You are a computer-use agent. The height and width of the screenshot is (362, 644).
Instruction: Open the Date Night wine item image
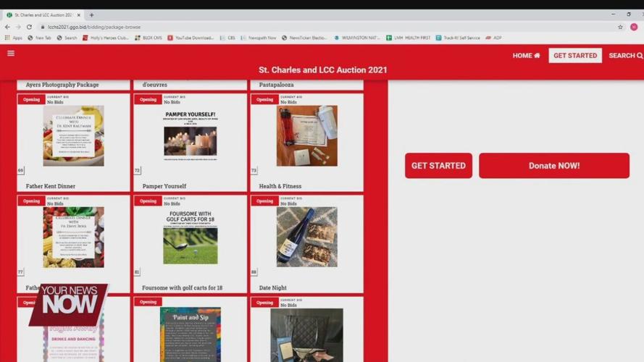306,237
